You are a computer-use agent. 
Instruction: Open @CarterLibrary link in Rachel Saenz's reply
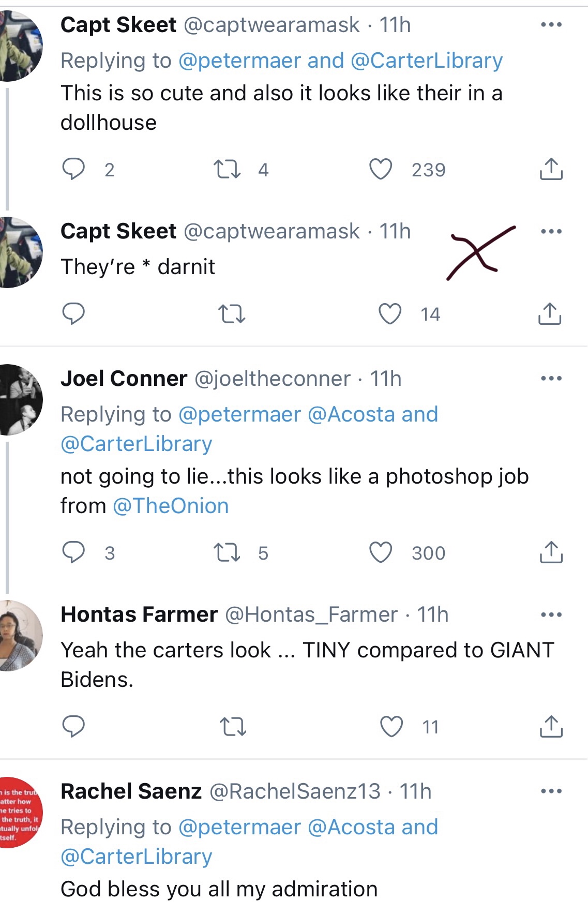137,857
